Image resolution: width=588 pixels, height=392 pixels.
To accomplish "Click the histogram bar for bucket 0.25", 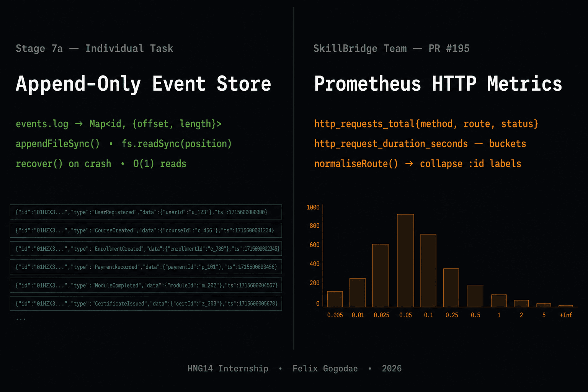I will tap(451, 288).
